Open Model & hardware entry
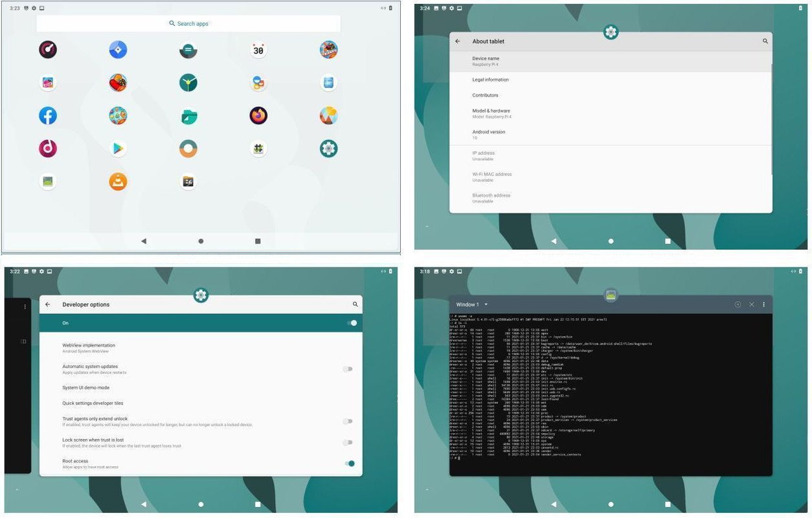 coord(611,113)
